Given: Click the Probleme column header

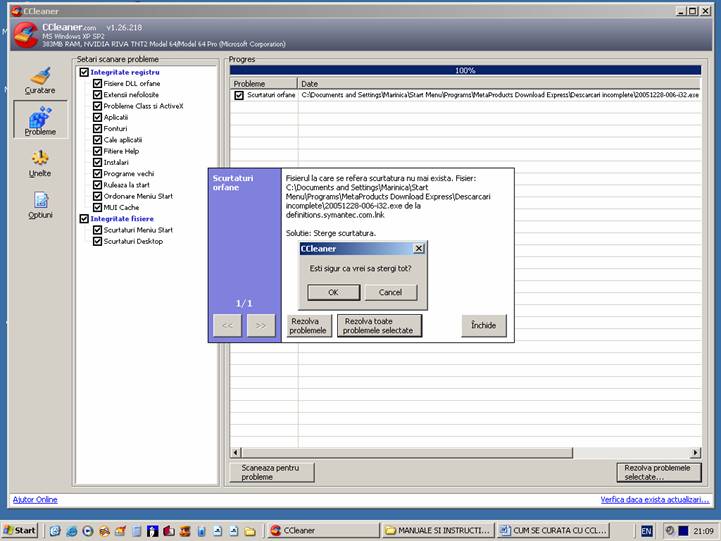Looking at the screenshot, I should pos(264,84).
